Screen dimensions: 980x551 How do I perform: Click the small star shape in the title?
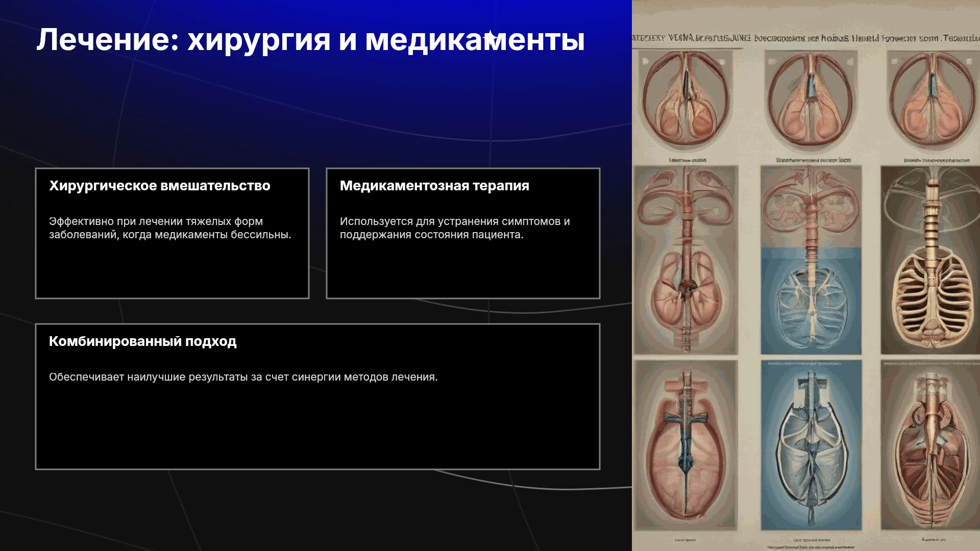[x=490, y=37]
